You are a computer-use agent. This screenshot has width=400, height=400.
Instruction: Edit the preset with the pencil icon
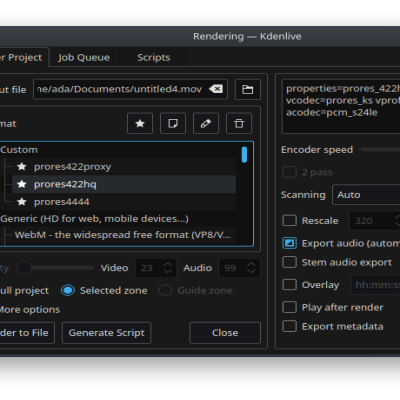coord(206,123)
